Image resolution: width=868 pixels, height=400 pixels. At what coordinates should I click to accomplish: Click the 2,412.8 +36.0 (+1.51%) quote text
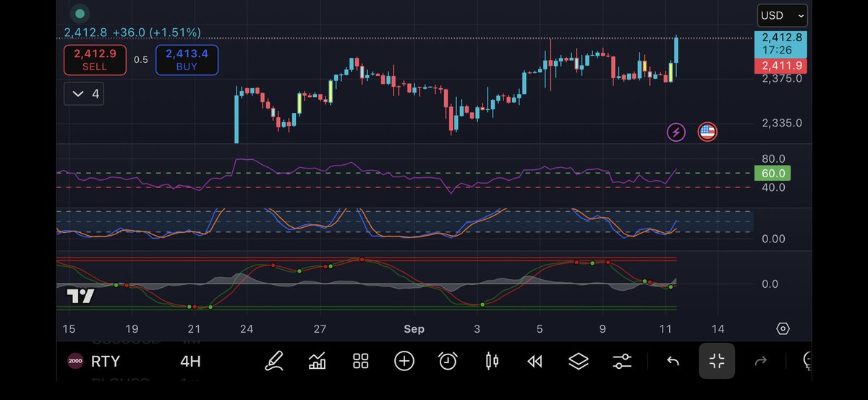click(x=132, y=33)
